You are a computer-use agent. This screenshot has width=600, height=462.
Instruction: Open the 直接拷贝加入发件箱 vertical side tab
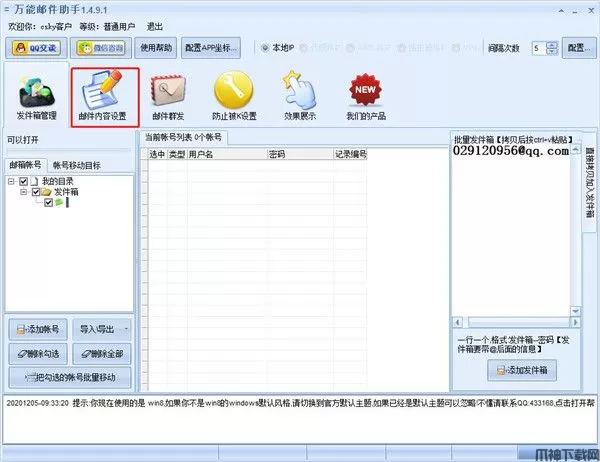coord(590,182)
